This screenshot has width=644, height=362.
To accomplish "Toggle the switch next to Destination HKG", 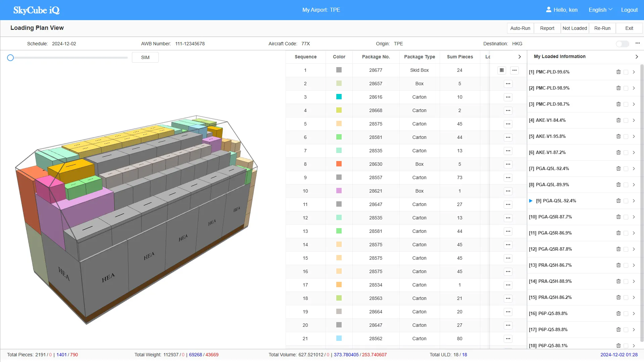I will pos(623,44).
